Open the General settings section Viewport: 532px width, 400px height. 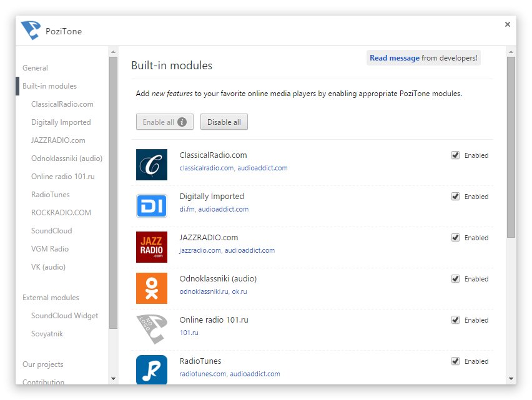[36, 68]
